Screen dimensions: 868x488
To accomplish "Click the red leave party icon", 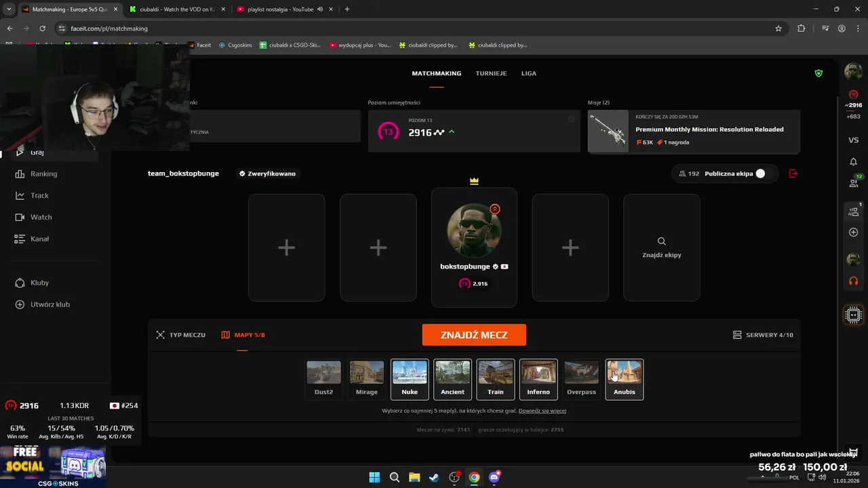I will (x=793, y=174).
